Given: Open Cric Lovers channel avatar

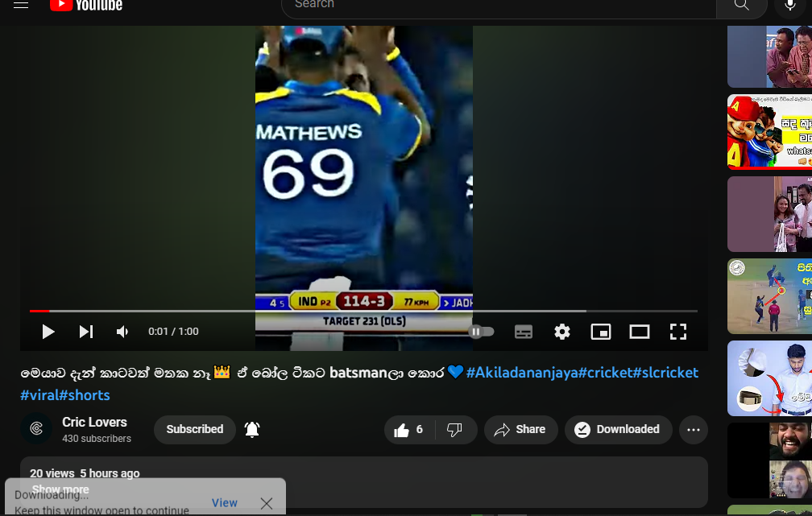Looking at the screenshot, I should click(36, 428).
